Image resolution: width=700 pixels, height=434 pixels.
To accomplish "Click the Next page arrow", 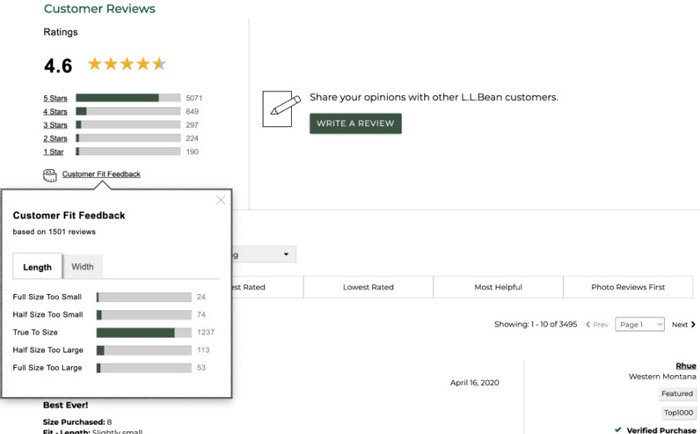I will (693, 325).
